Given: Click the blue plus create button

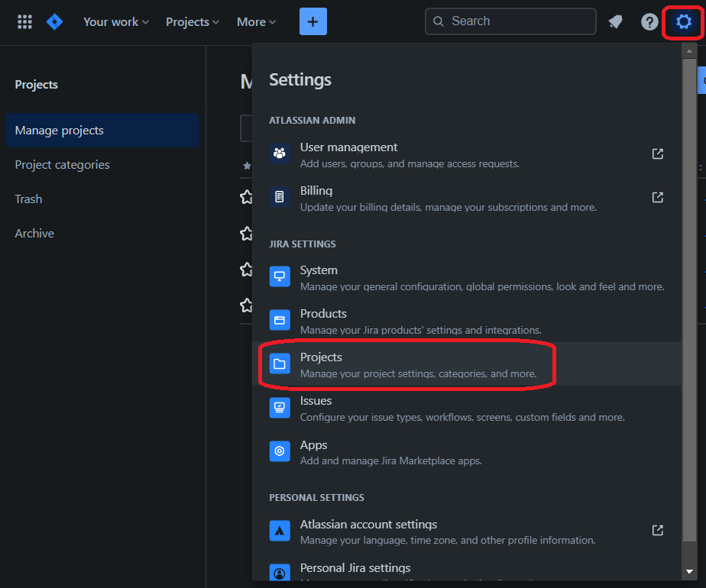Looking at the screenshot, I should (x=313, y=21).
